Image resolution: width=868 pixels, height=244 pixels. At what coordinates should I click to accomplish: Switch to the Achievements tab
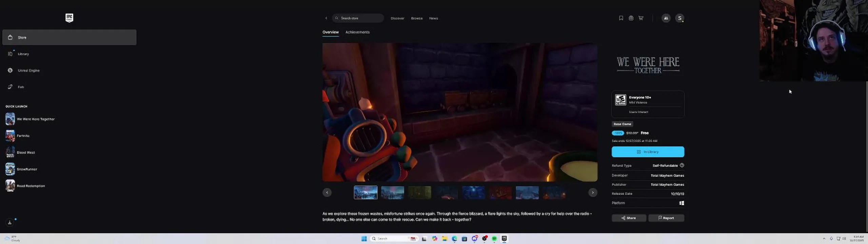click(x=357, y=32)
